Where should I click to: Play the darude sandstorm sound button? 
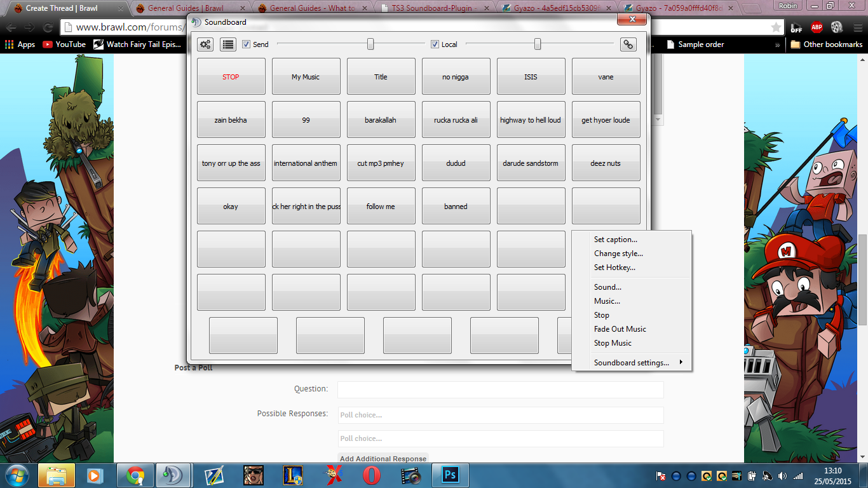pyautogui.click(x=531, y=163)
